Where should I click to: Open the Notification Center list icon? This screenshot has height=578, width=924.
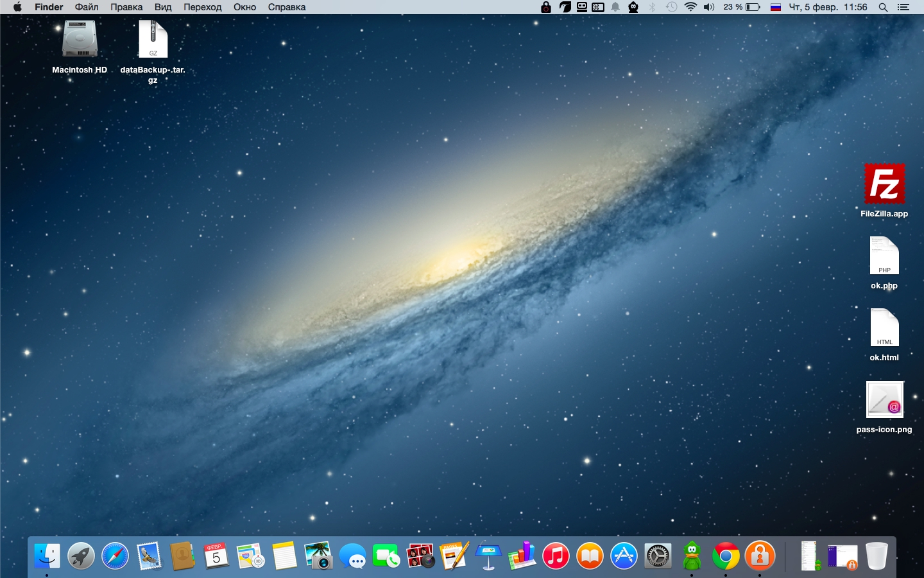pos(903,7)
